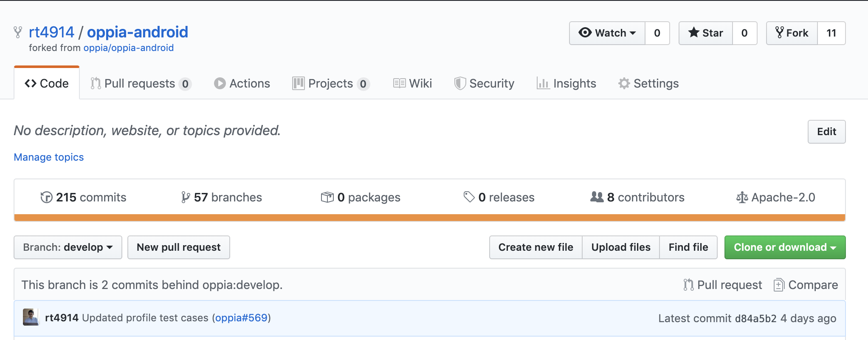This screenshot has width=868, height=340.
Task: Click the Pull requests counter badge 0
Action: point(185,84)
